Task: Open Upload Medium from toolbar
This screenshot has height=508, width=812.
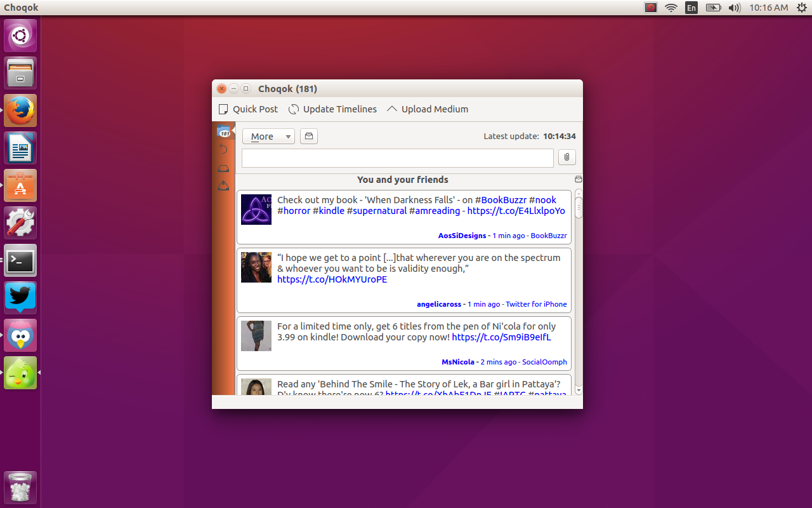Action: (x=427, y=109)
